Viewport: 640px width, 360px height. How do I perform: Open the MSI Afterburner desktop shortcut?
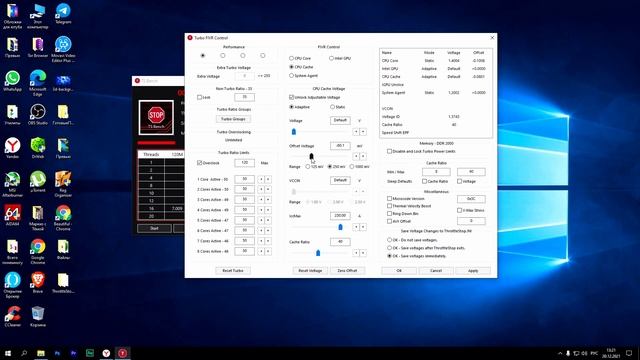[13, 184]
